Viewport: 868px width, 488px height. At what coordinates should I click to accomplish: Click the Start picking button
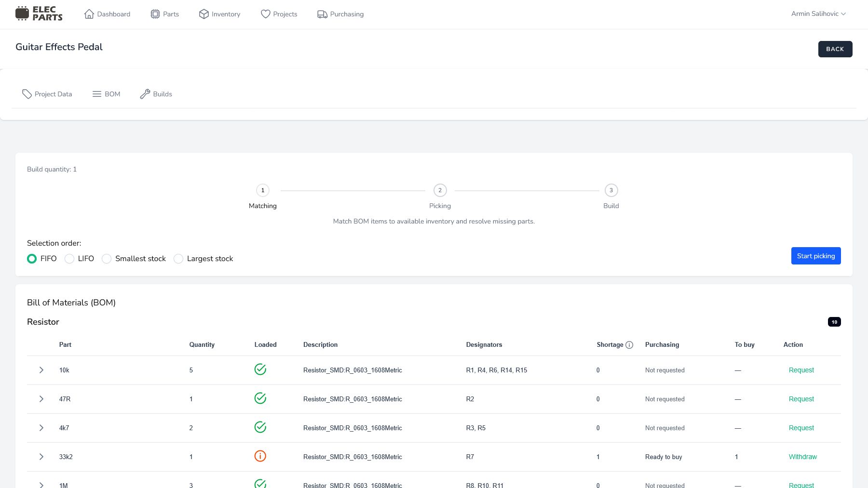816,256
